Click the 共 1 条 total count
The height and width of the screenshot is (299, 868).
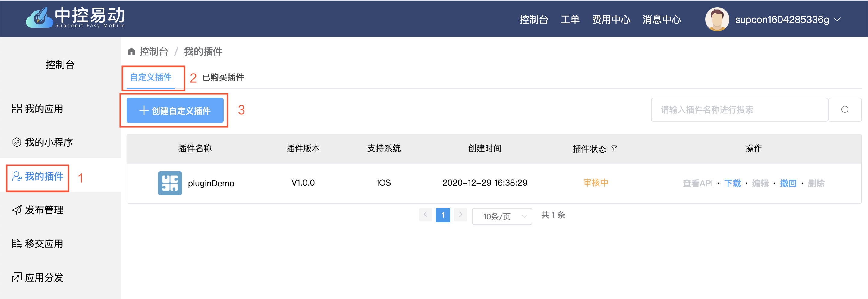pos(553,215)
